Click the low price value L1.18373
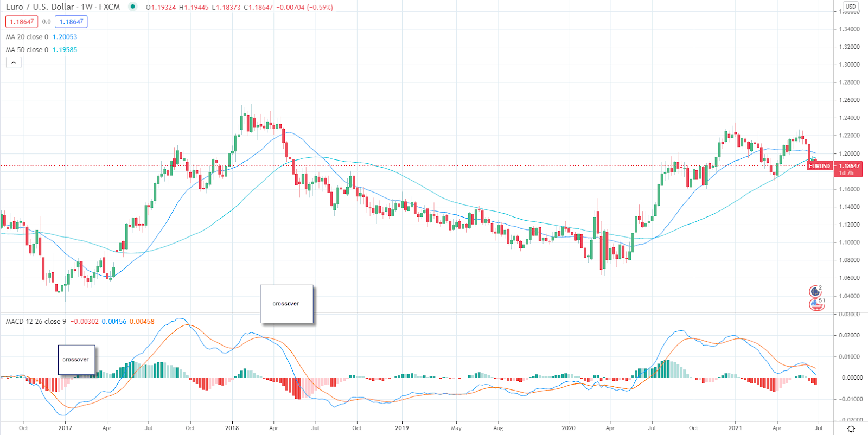The image size is (868, 435). click(x=226, y=8)
